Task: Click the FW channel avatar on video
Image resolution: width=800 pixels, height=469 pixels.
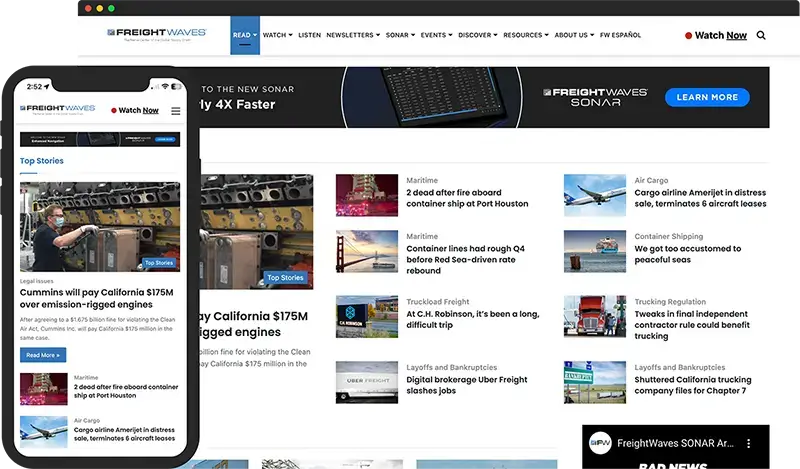Action: (600, 443)
